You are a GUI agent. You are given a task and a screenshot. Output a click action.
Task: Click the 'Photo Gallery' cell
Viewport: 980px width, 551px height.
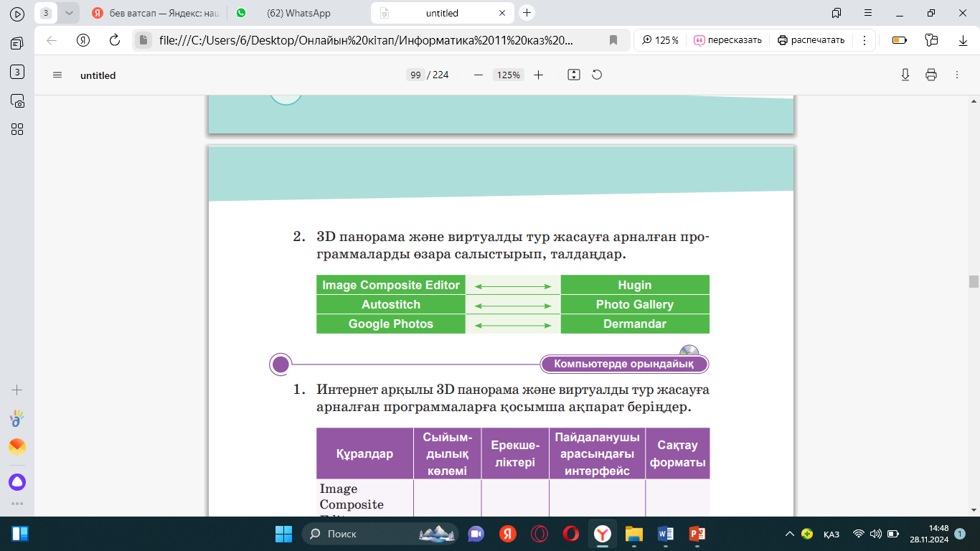point(635,304)
